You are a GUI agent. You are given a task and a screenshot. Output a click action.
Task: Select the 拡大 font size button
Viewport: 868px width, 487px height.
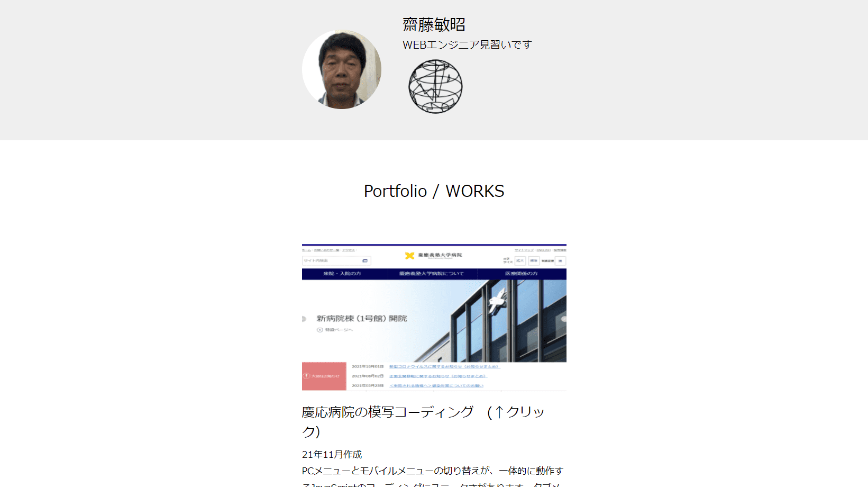tap(520, 261)
